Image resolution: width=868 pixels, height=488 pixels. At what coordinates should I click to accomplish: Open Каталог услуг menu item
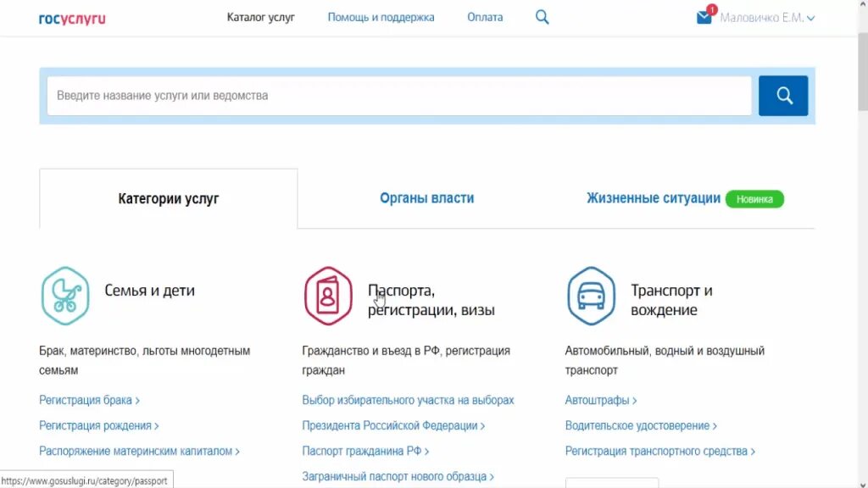[x=261, y=17]
